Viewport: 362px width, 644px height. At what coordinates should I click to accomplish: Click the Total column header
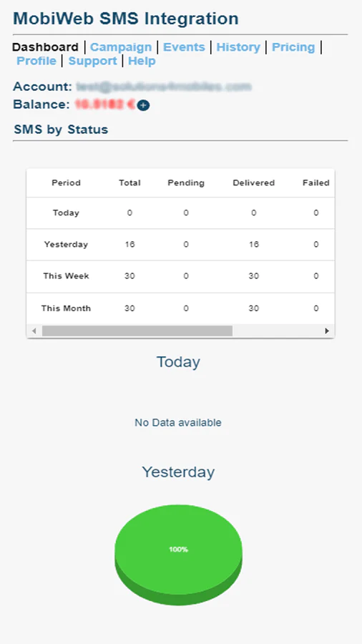tap(129, 182)
